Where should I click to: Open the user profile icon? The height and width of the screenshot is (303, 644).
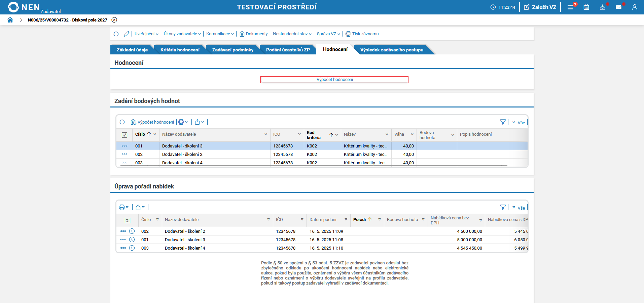coord(635,7)
